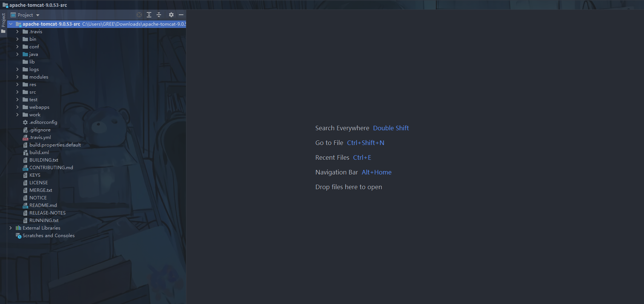Click the locate opened file target icon
This screenshot has width=644, height=304.
coord(139,15)
